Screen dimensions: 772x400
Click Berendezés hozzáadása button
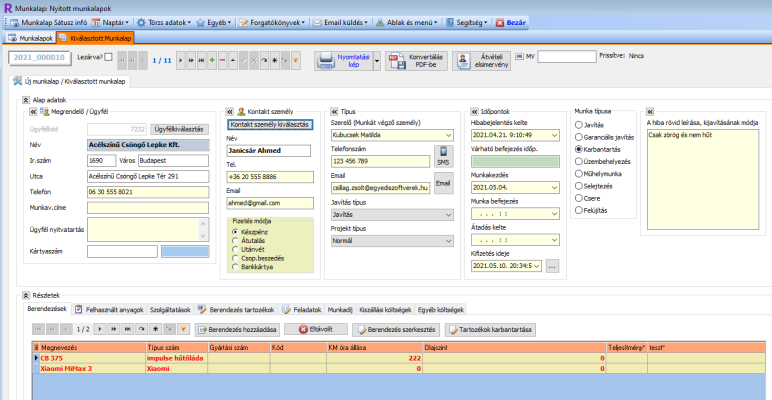coord(238,329)
